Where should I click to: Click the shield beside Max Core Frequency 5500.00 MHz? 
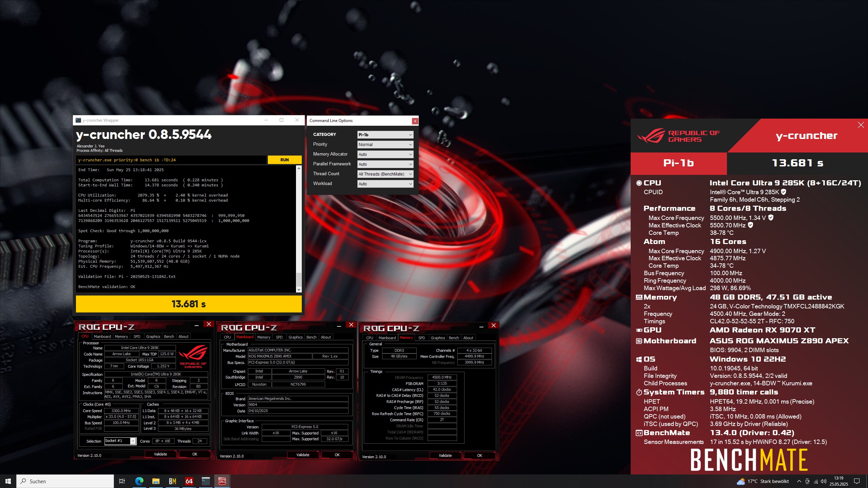(x=771, y=218)
